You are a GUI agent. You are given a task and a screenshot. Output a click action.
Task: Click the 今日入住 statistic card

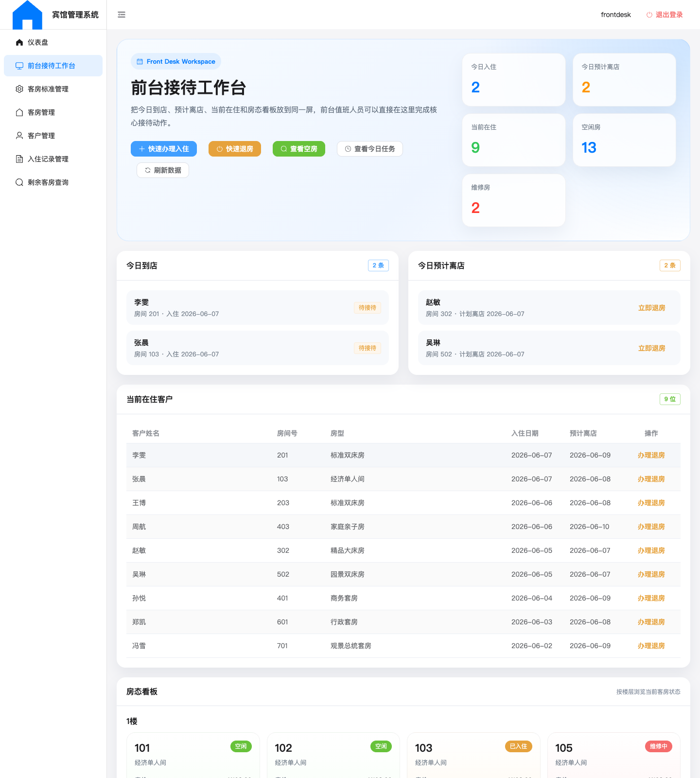tap(514, 80)
